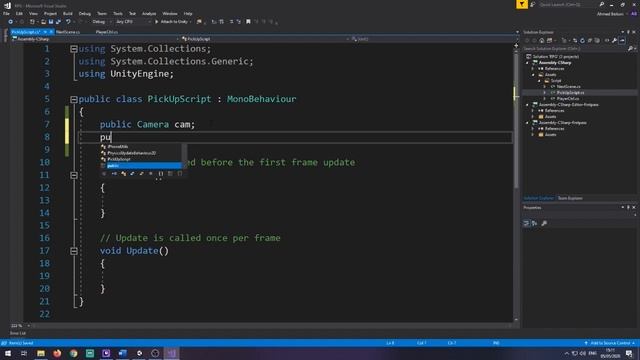Open Chrome from the taskbar
The height and width of the screenshot is (360, 640).
(73, 353)
